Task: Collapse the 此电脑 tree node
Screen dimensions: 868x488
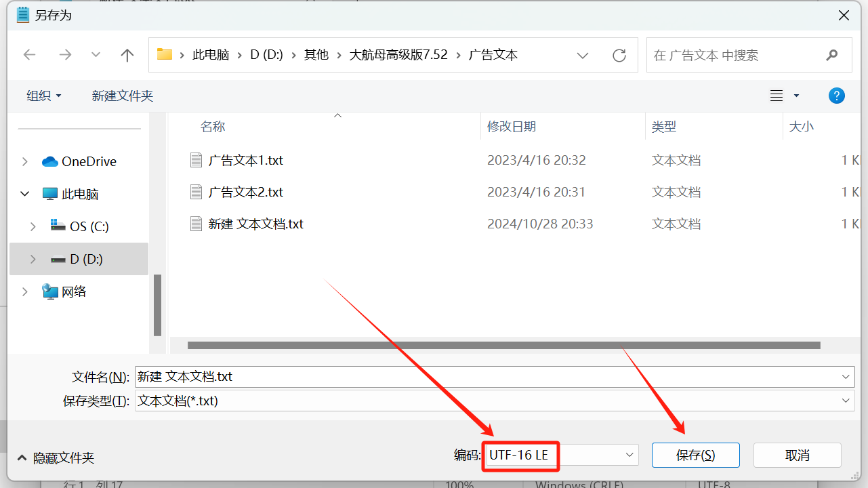Action: [x=25, y=194]
